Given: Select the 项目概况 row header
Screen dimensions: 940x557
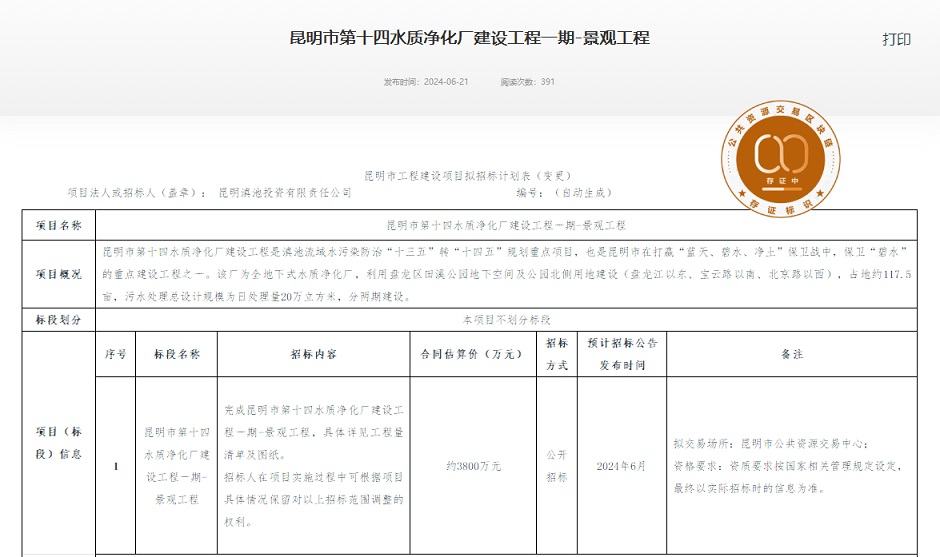Looking at the screenshot, I should (58, 273).
